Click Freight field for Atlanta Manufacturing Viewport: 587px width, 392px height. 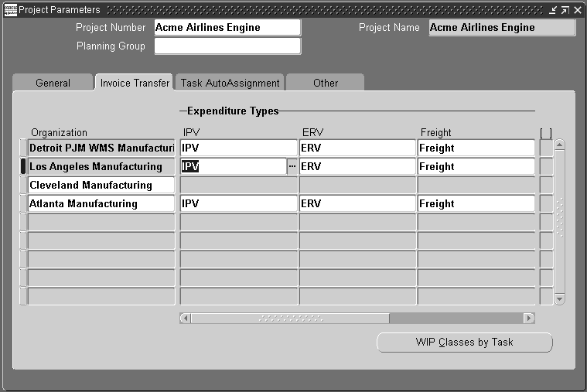[476, 203]
